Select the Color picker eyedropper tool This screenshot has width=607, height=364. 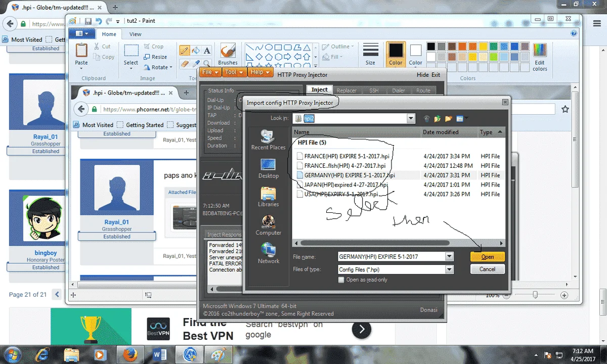click(x=196, y=64)
